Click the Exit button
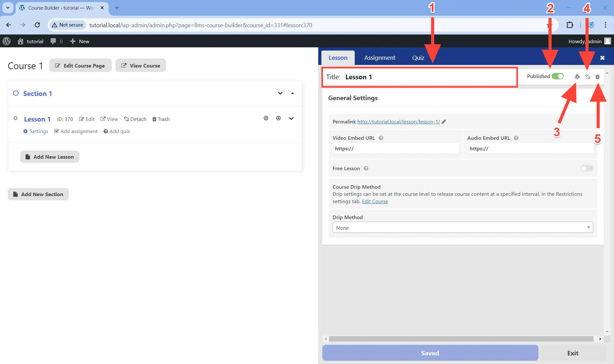The height and width of the screenshot is (364, 614). point(572,353)
